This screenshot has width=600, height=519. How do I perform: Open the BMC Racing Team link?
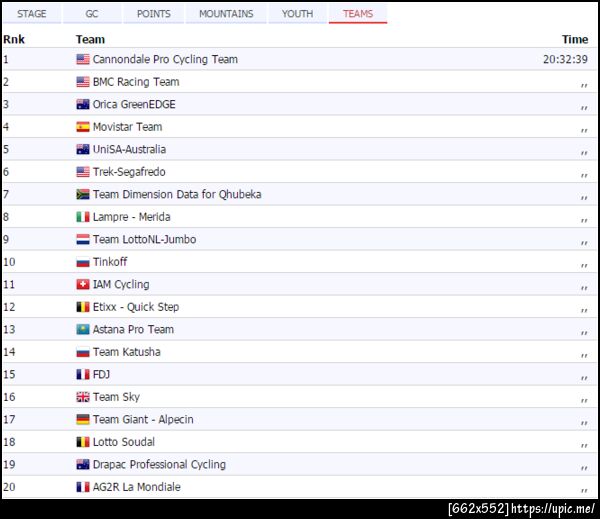(136, 82)
